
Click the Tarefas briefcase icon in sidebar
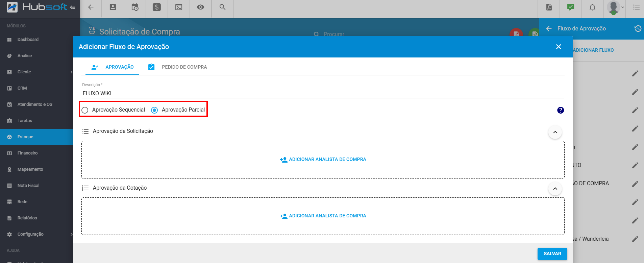[x=9, y=121]
